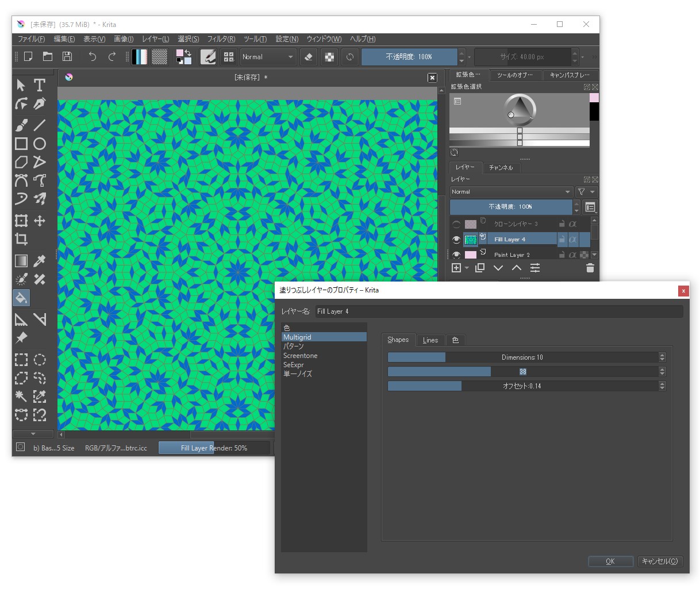Screen dimensions: 700x593
Task: Click キャンセル(C) button in dialog
Action: (x=660, y=561)
